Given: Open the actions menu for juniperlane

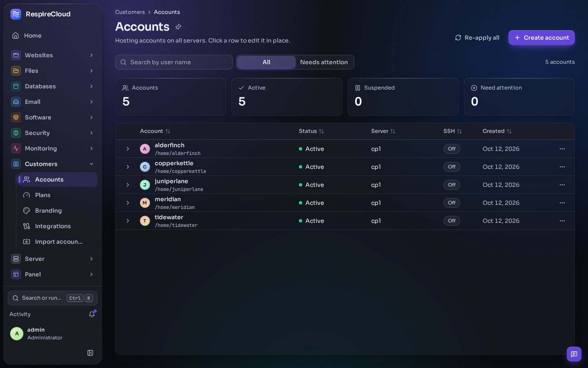Looking at the screenshot, I should click(x=562, y=185).
